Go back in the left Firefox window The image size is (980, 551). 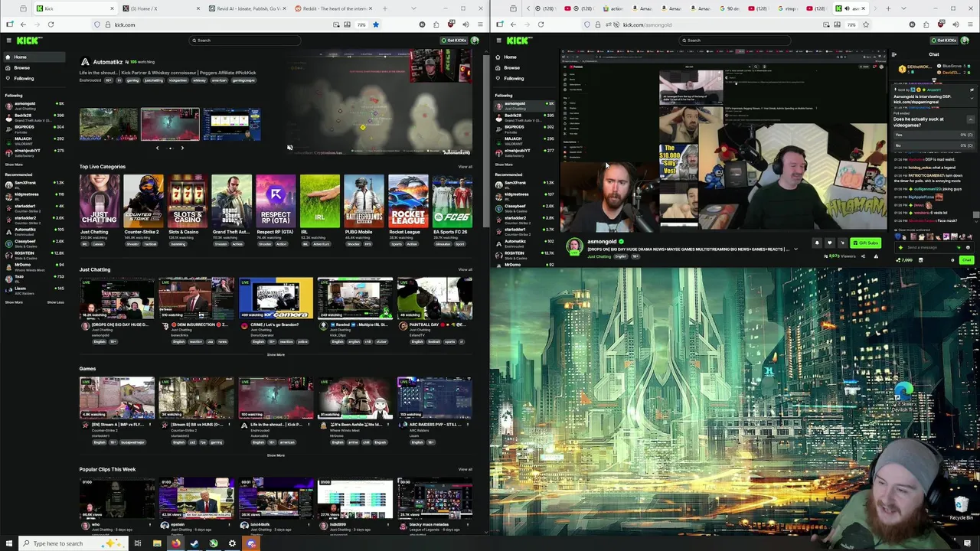(x=23, y=24)
